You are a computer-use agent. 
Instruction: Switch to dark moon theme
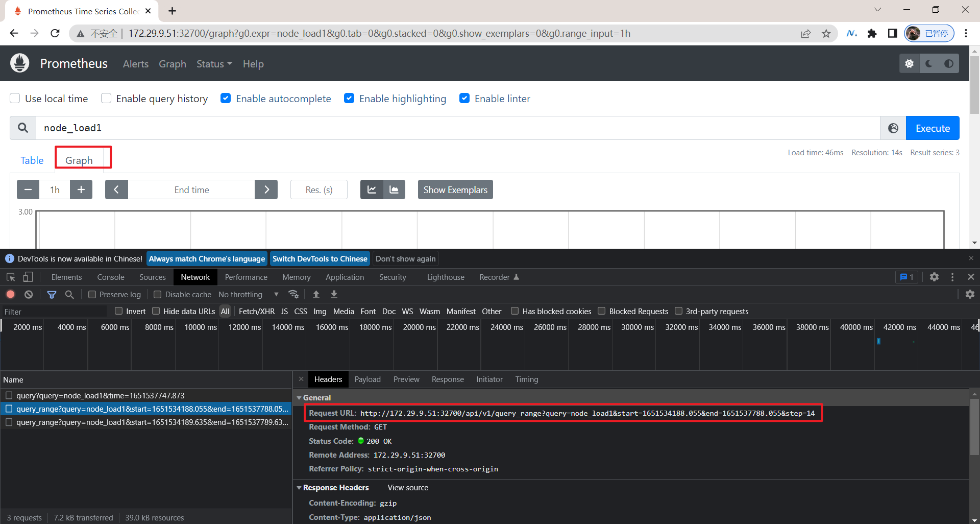click(x=929, y=64)
